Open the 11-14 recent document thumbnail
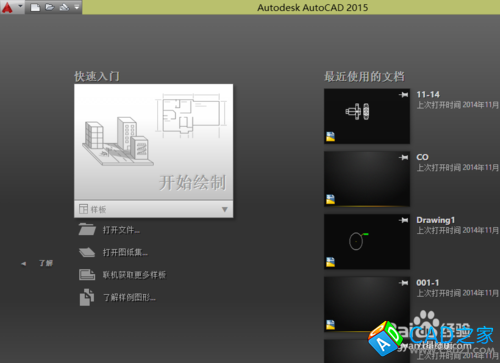500x363 pixels. pyautogui.click(x=367, y=116)
